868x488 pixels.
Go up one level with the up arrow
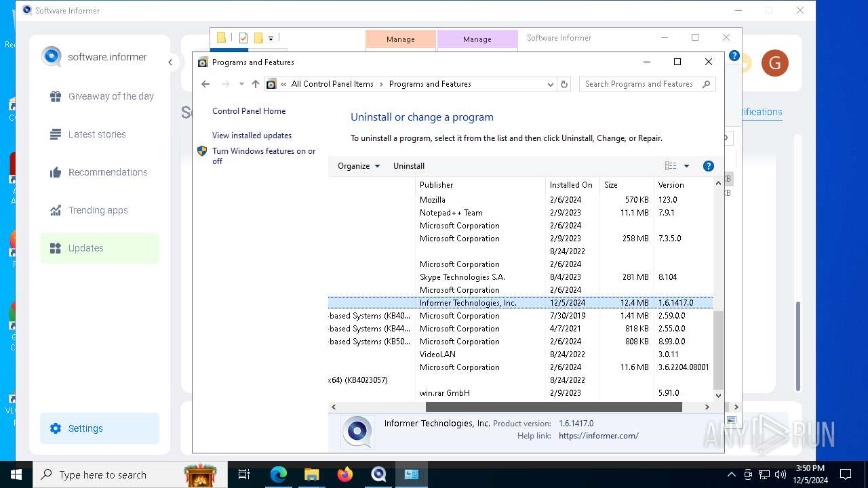point(255,84)
